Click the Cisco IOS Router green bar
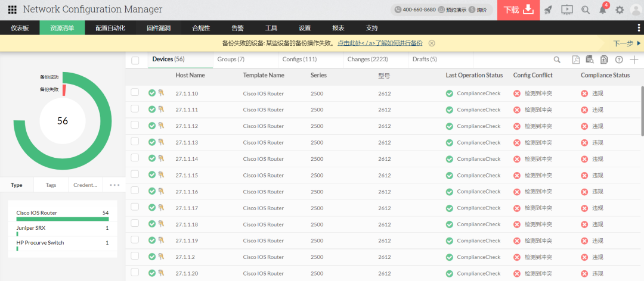This screenshot has height=281, width=644. [x=63, y=218]
